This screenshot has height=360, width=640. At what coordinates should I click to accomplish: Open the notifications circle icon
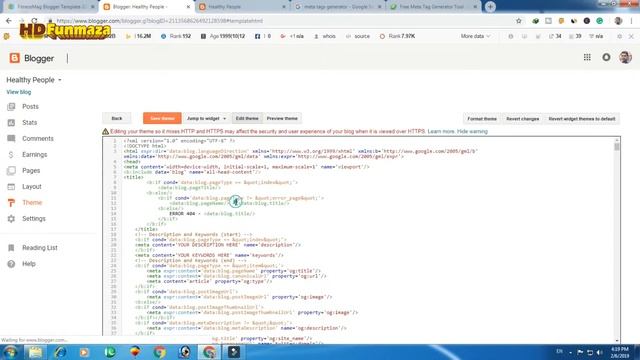tap(606, 58)
